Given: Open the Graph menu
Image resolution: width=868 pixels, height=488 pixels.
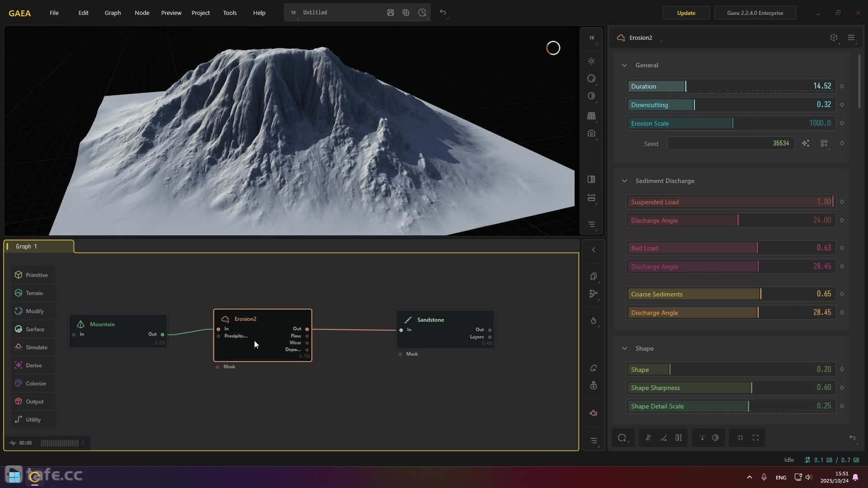Looking at the screenshot, I should pos(113,13).
